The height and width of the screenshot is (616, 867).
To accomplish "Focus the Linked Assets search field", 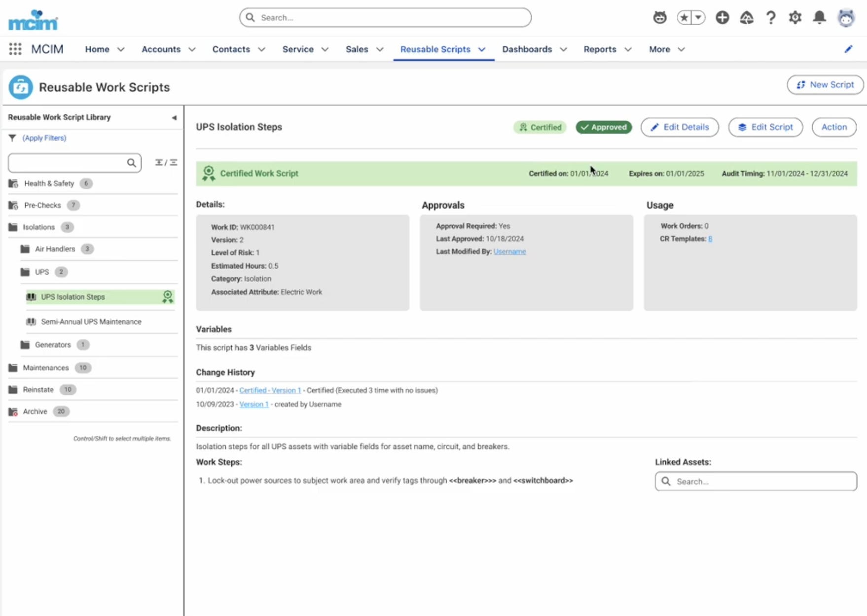I will pyautogui.click(x=756, y=481).
